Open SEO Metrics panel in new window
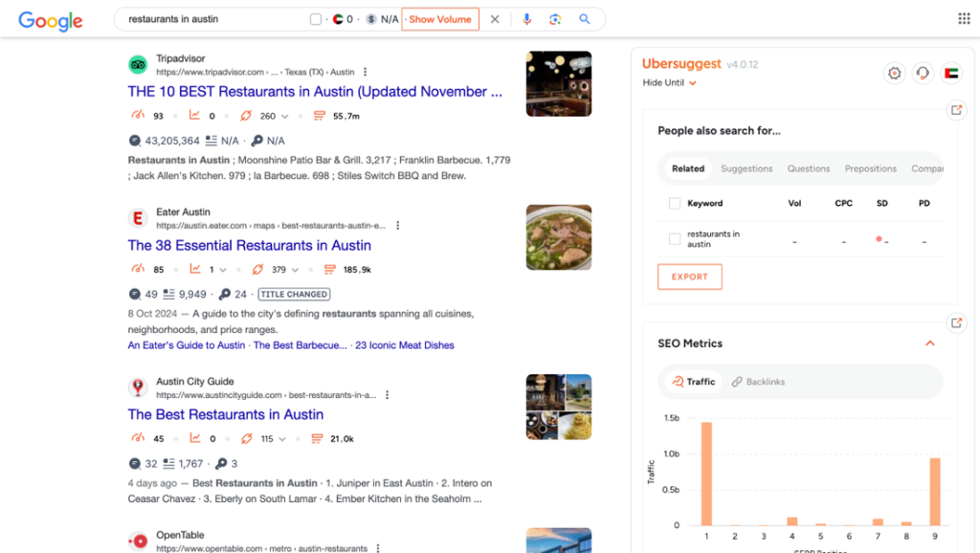980x553 pixels. point(956,323)
